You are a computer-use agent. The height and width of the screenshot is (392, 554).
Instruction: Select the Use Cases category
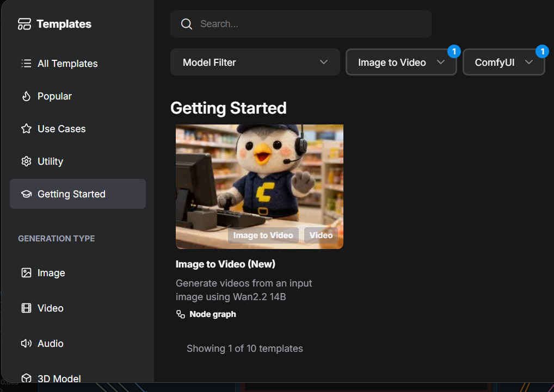click(78, 128)
